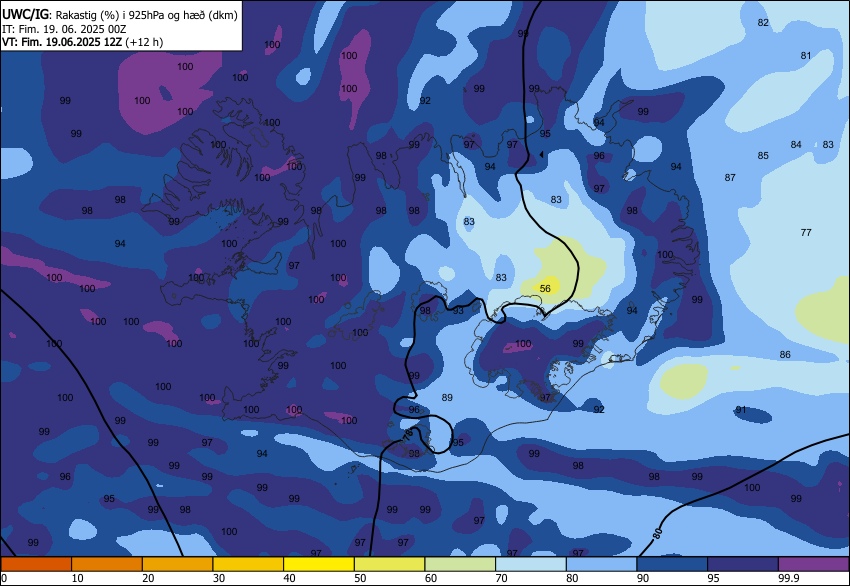850x586 pixels.
Task: Pick the pale blue 70–80 legend swatch
Action: [531, 564]
